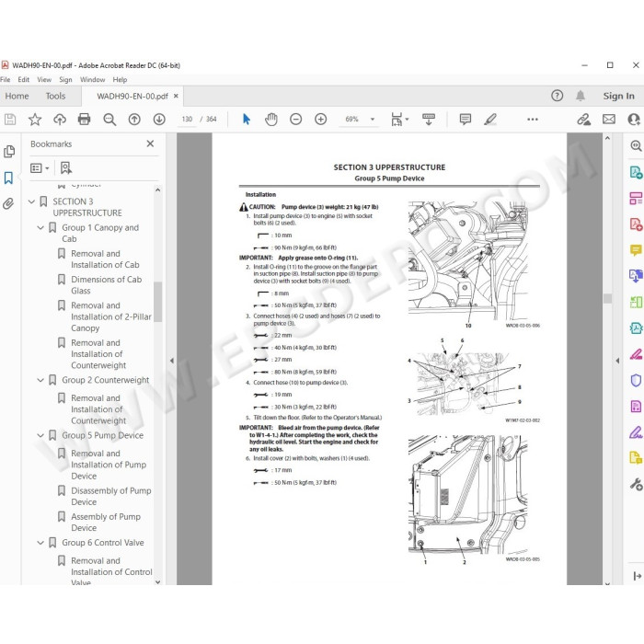
Task: Close WADH90-EN-00.pdf tab
Action: coord(176,96)
